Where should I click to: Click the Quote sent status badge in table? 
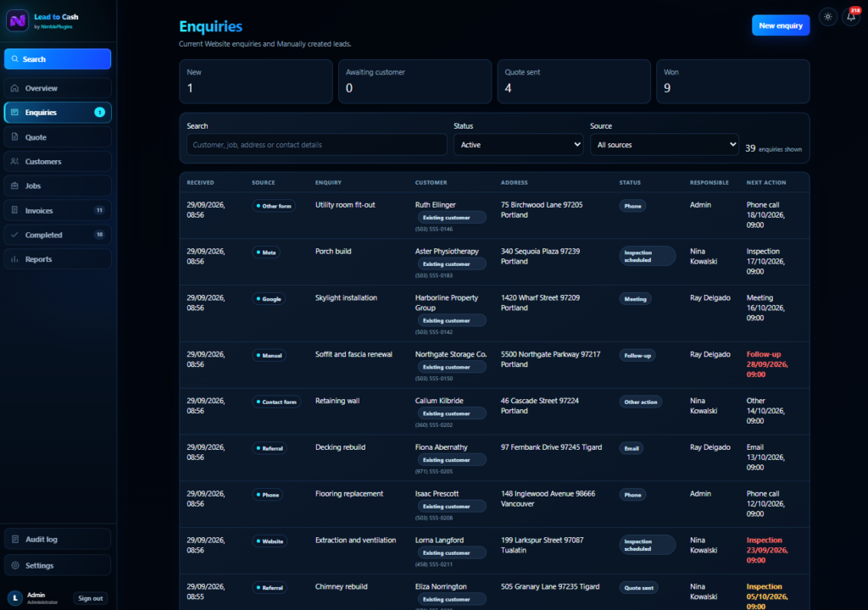[x=639, y=588]
